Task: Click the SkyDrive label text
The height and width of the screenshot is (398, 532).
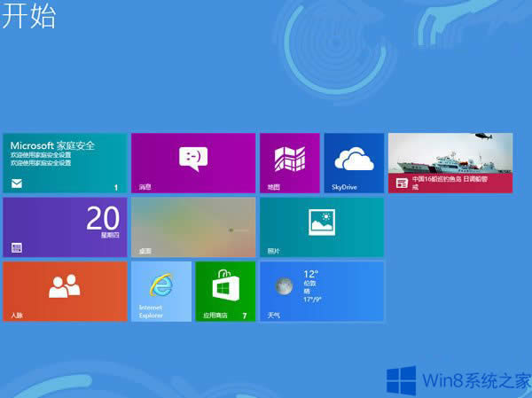Action: point(344,187)
